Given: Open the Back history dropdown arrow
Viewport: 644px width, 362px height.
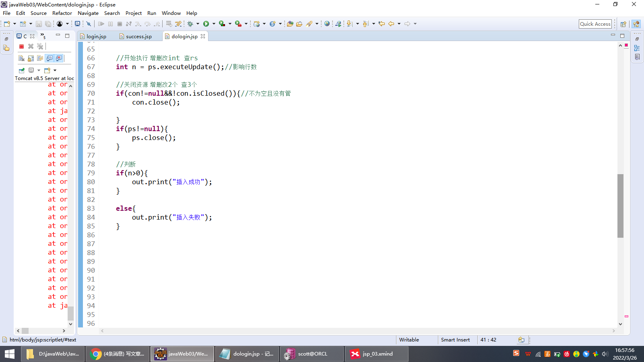Looking at the screenshot, I should 399,24.
